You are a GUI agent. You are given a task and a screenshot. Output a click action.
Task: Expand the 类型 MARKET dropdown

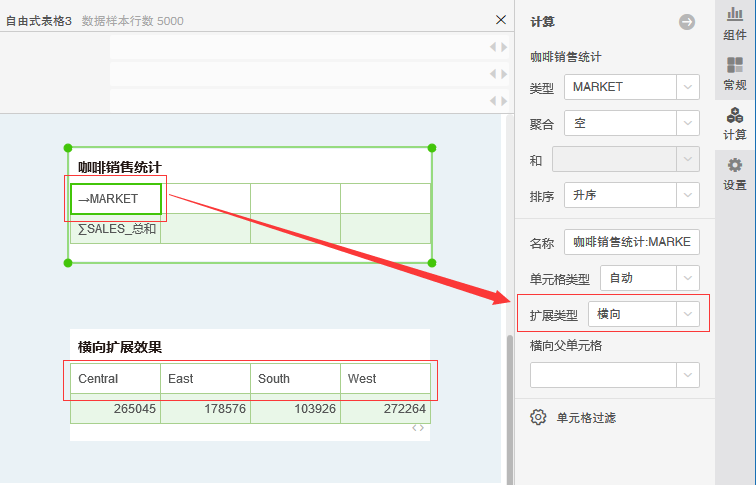(x=687, y=87)
